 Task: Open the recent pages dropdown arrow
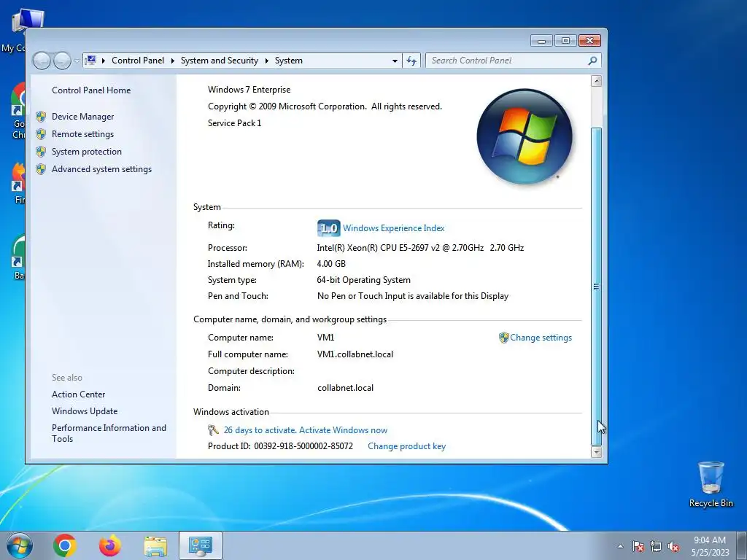(76, 61)
